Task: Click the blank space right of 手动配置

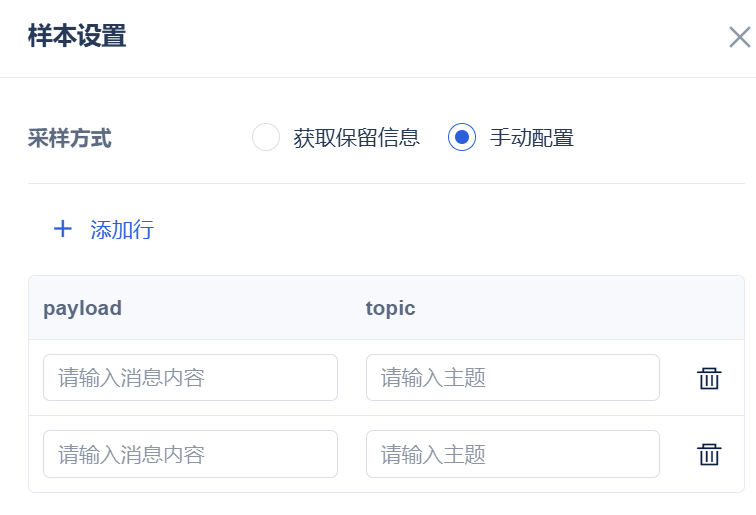Action: [660, 138]
